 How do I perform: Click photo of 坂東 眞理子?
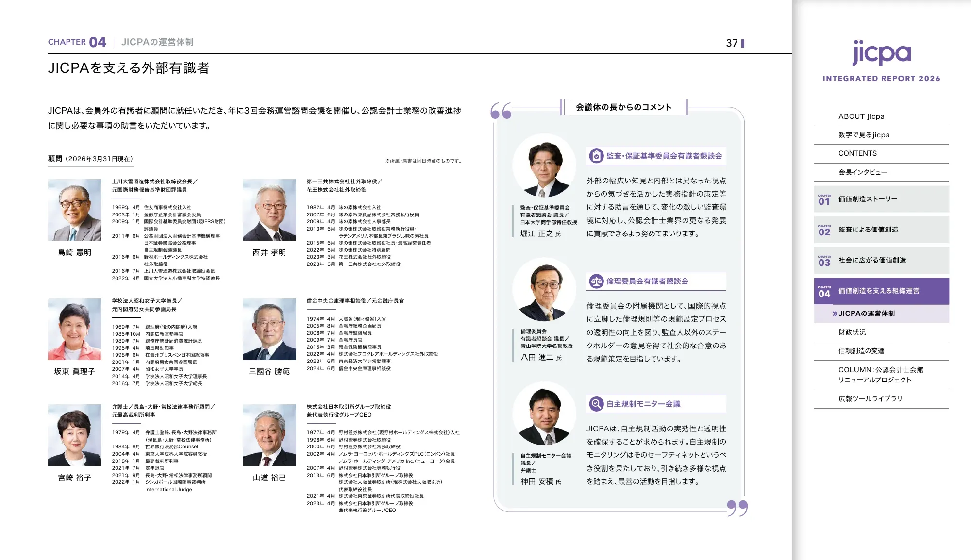(x=75, y=329)
